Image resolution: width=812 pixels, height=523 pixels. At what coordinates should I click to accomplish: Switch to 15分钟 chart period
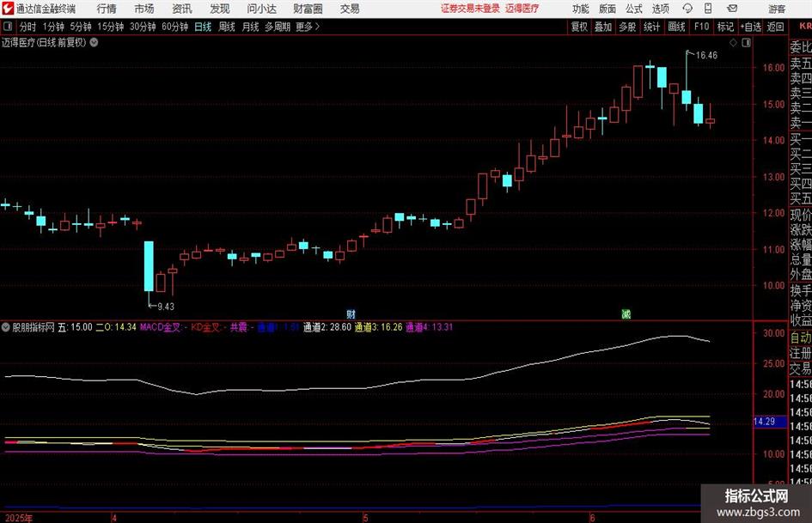point(111,27)
